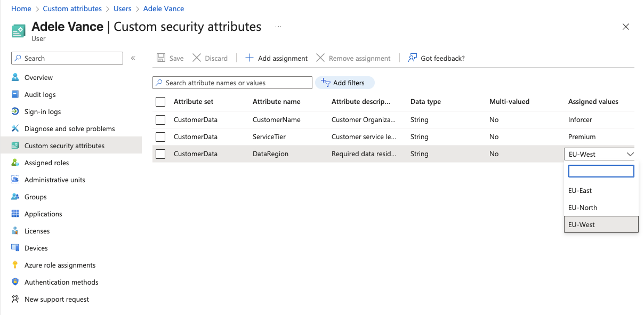Viewport: 644px width, 315px height.
Task: Open the ellipsis more options menu
Action: coord(278,27)
